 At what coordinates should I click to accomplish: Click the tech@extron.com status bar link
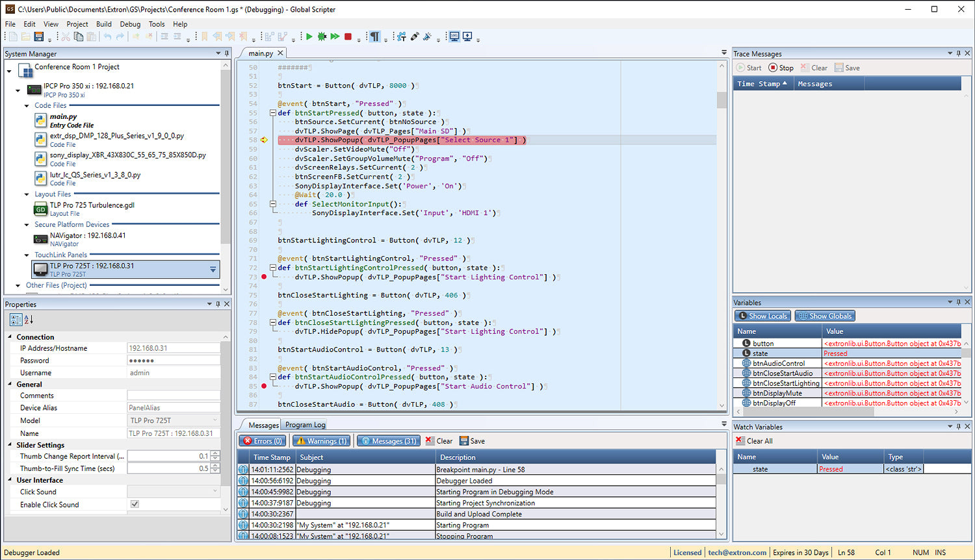coord(737,552)
